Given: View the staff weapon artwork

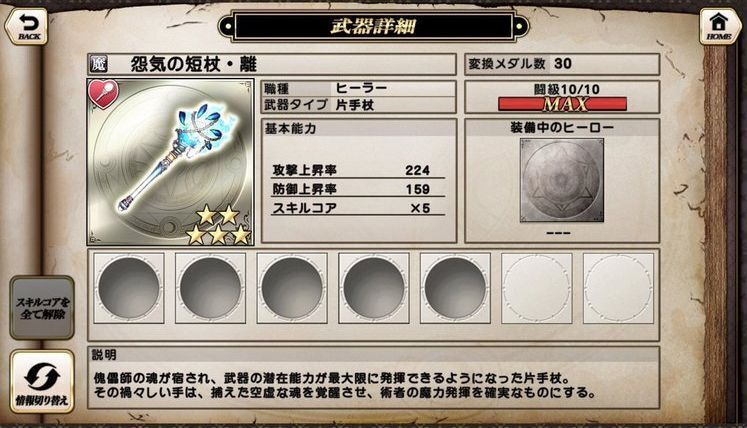Looking at the screenshot, I should coord(170,163).
